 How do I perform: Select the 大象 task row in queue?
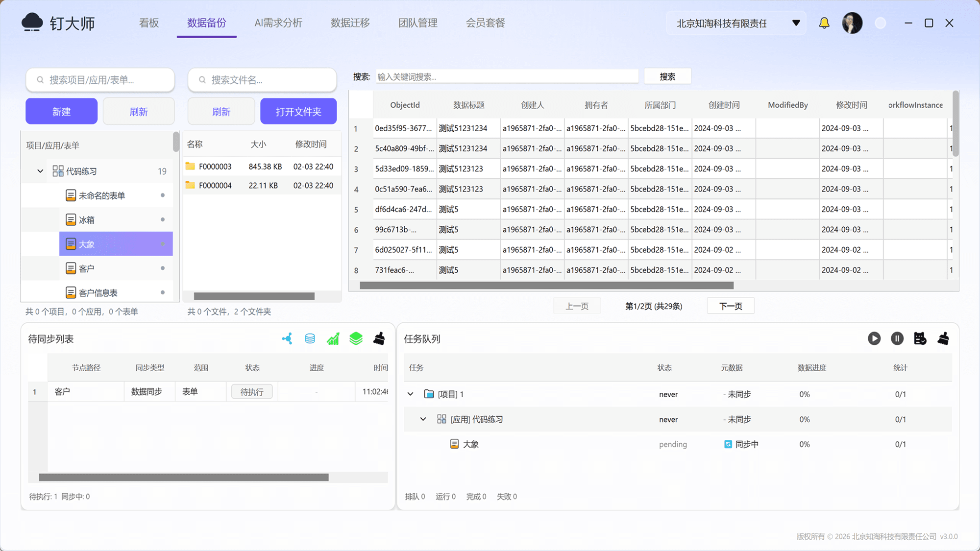click(x=678, y=444)
